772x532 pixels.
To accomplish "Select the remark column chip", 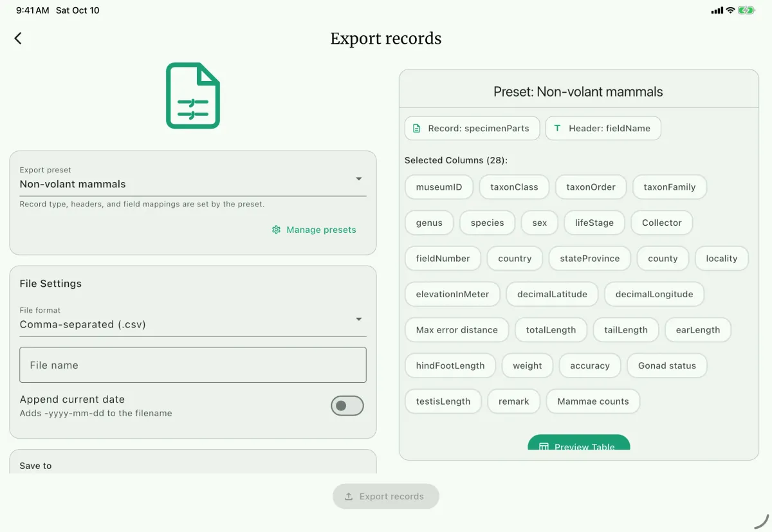I will (513, 401).
